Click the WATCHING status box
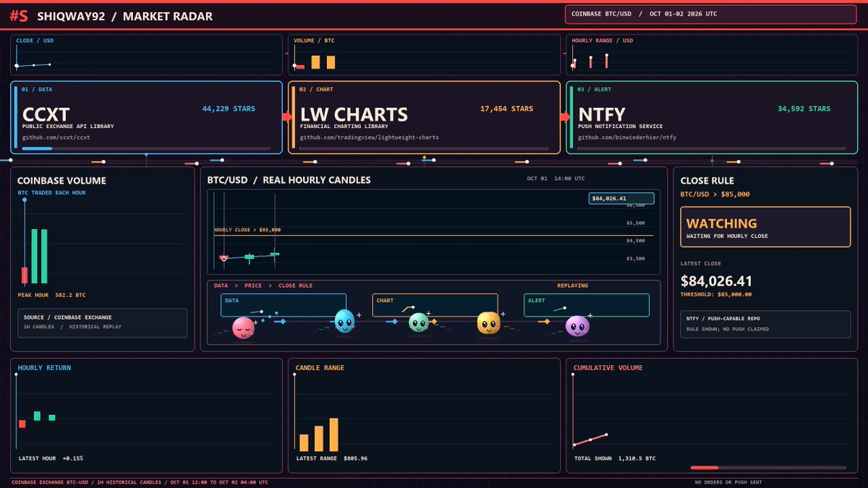The image size is (868, 488). pos(765,228)
